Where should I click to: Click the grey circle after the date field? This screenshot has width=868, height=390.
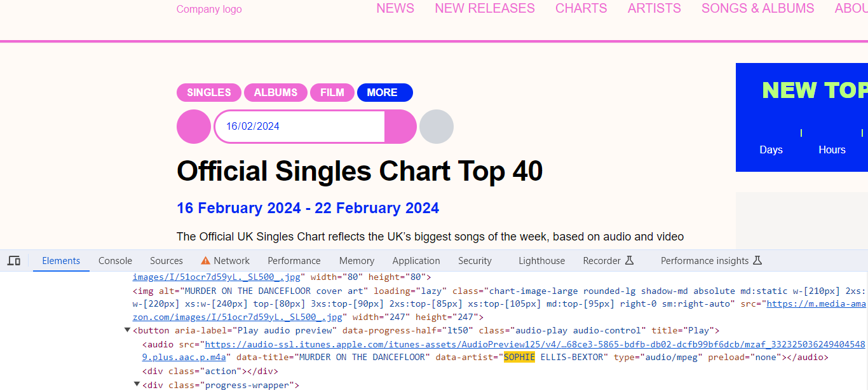point(437,127)
